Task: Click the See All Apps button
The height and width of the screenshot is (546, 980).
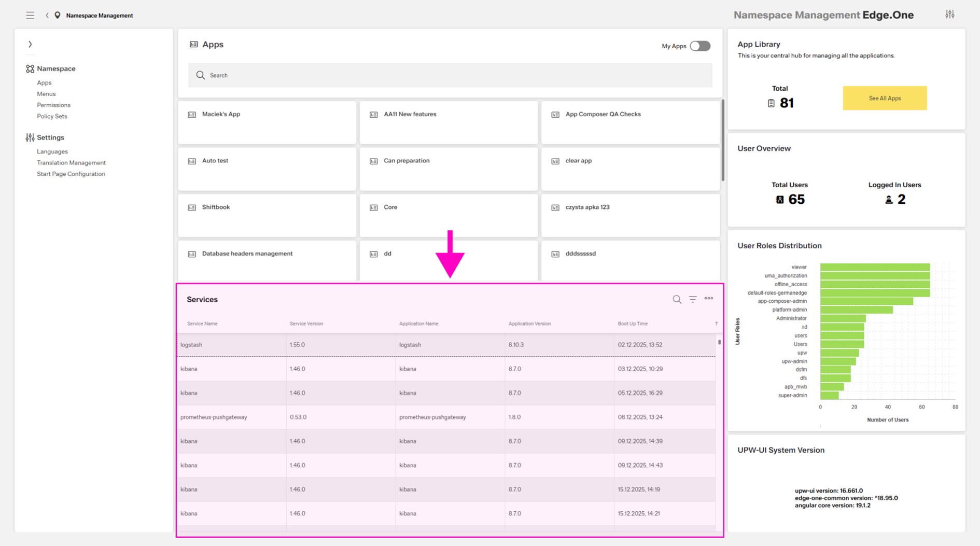Action: tap(884, 98)
